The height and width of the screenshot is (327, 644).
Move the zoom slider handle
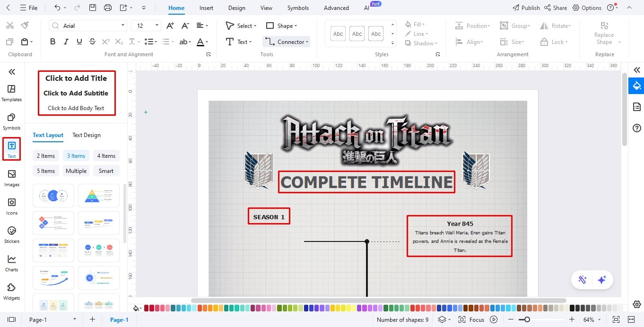527,320
